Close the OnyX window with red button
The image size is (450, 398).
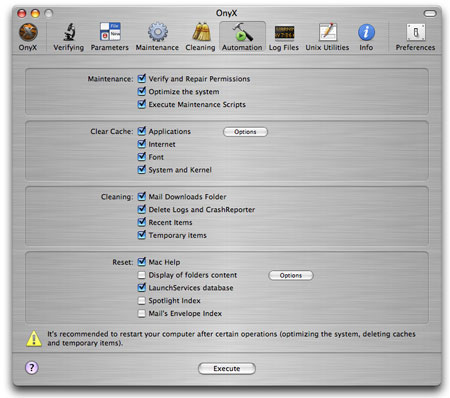point(22,13)
